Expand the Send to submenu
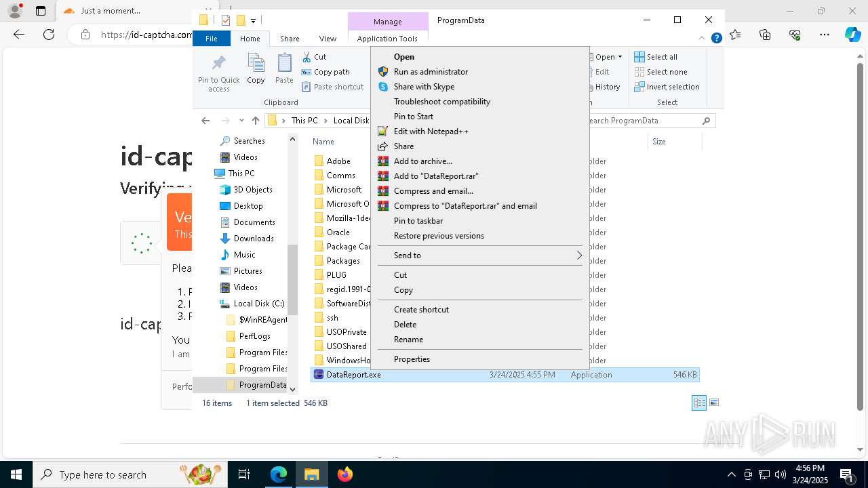The width and height of the screenshot is (868, 488). (x=480, y=256)
